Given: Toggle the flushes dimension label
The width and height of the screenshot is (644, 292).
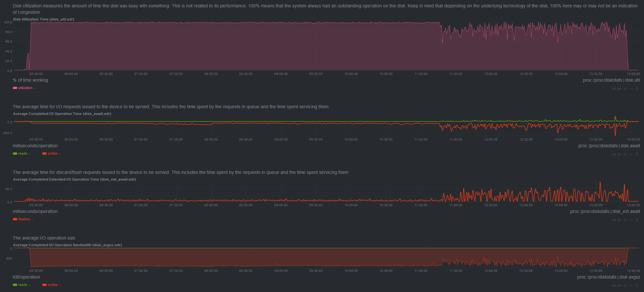Looking at the screenshot, I should pyautogui.click(x=24, y=219).
